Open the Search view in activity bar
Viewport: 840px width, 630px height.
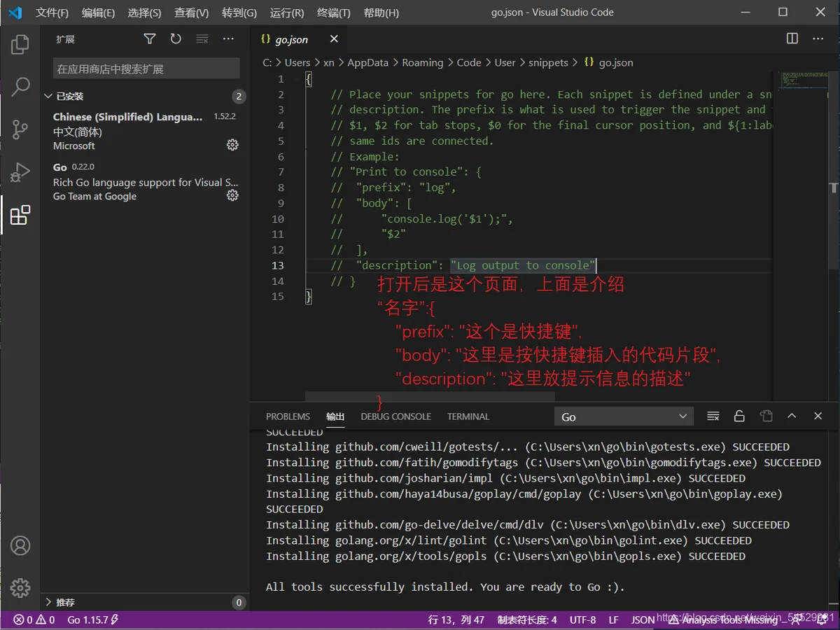[20, 87]
